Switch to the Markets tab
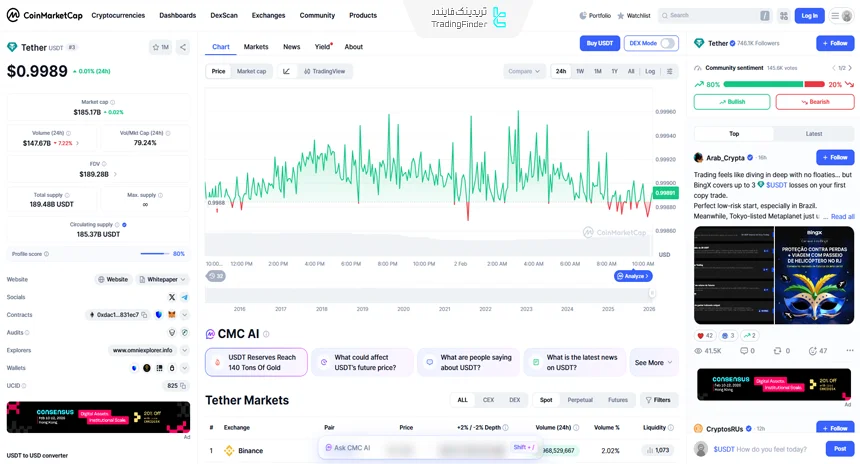Viewport: 860px width, 464px height. point(256,47)
